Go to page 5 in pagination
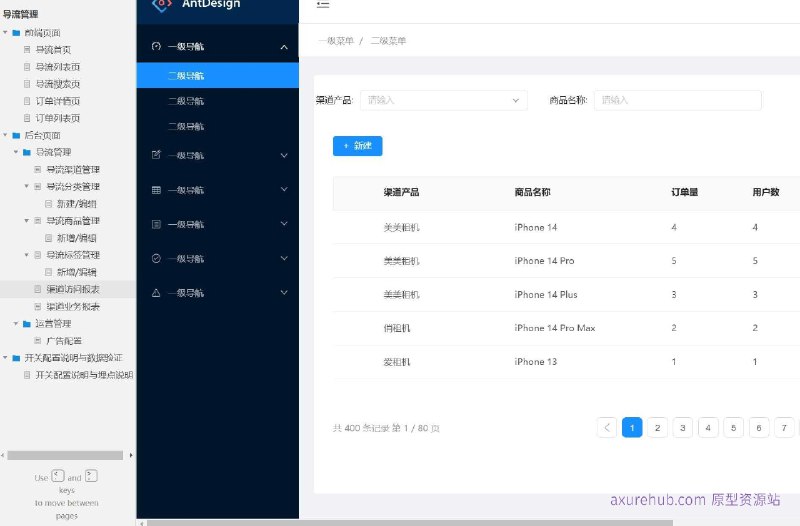Image resolution: width=800 pixels, height=526 pixels. click(x=733, y=428)
